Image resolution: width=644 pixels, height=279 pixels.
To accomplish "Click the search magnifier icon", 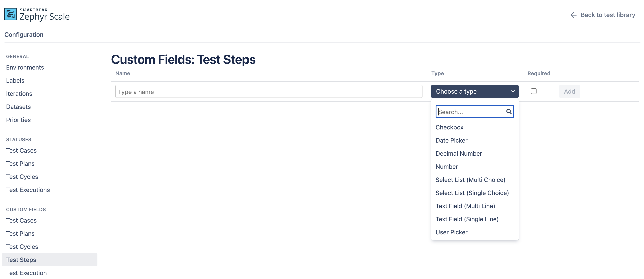I will tap(509, 112).
